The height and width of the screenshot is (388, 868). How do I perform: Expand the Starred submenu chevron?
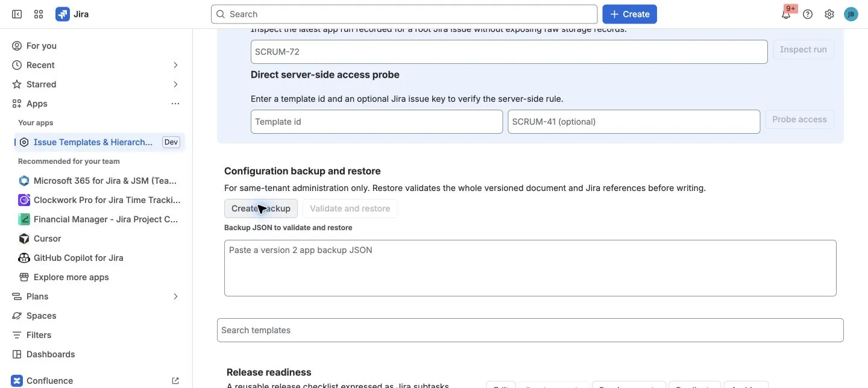175,84
